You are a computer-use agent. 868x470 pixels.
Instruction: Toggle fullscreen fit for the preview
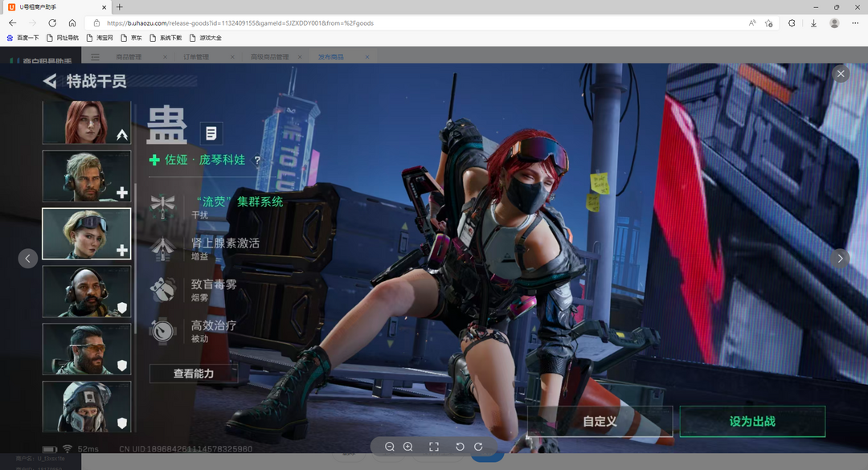(434, 447)
